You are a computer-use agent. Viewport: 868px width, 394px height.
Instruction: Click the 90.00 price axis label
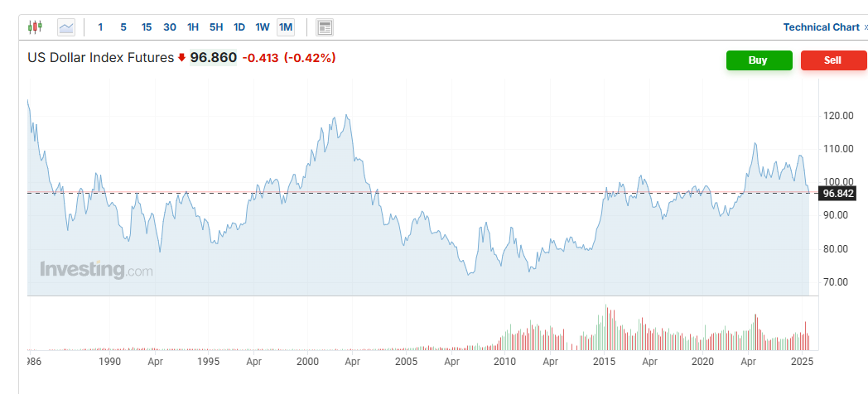coord(836,215)
